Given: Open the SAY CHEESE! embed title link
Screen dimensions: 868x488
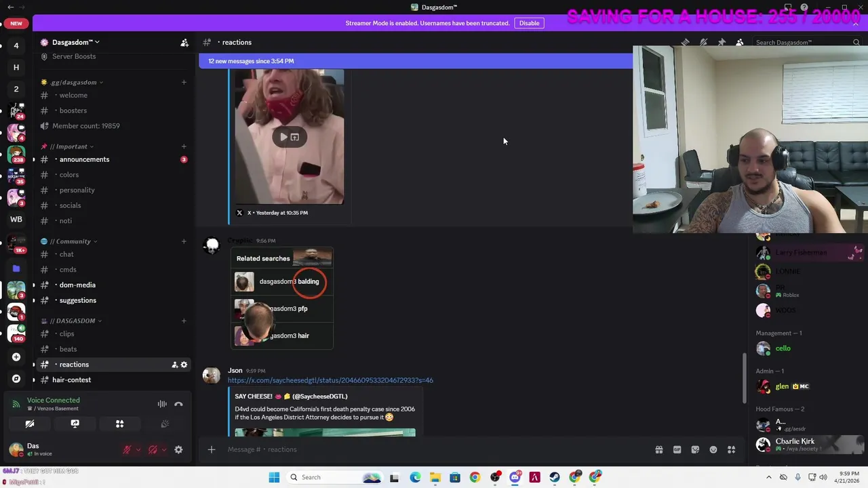Looking at the screenshot, I should click(291, 396).
